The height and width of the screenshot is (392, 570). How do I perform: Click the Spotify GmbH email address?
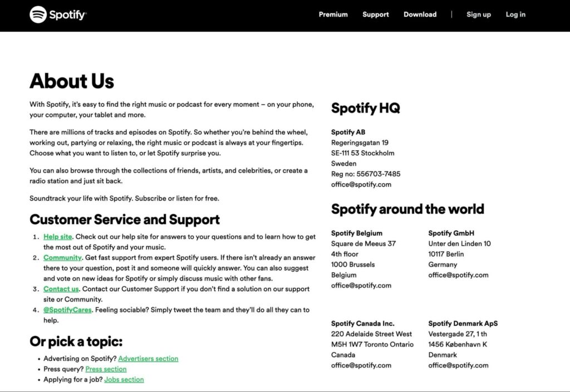tap(459, 275)
